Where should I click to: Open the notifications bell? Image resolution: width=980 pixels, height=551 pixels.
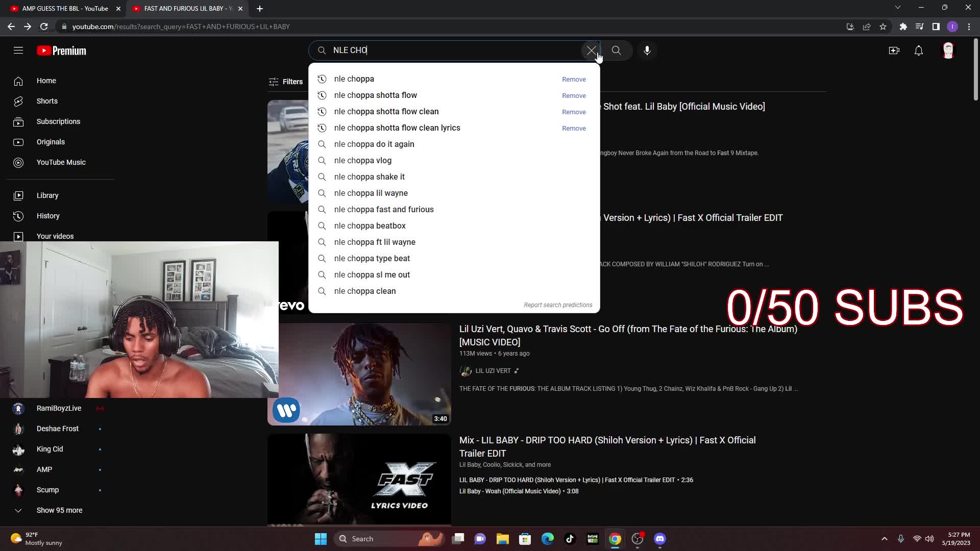[x=918, y=51]
